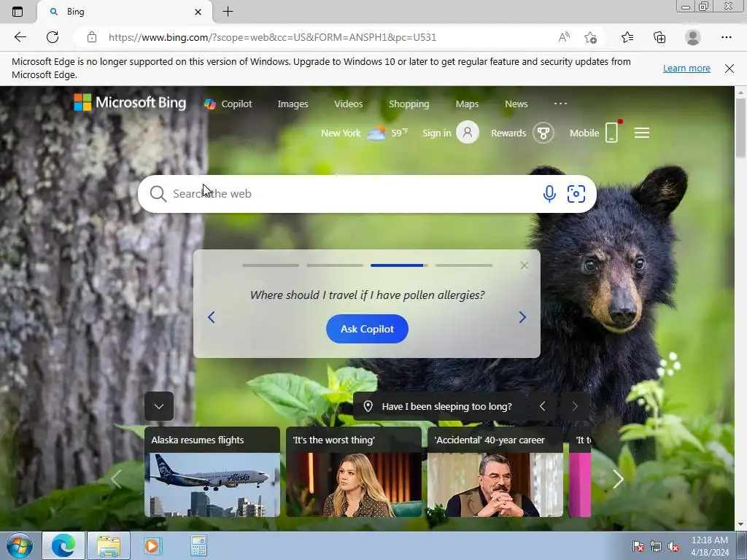Open Alaska resumes flights story
Viewport: 747px width, 560px height.
point(212,472)
